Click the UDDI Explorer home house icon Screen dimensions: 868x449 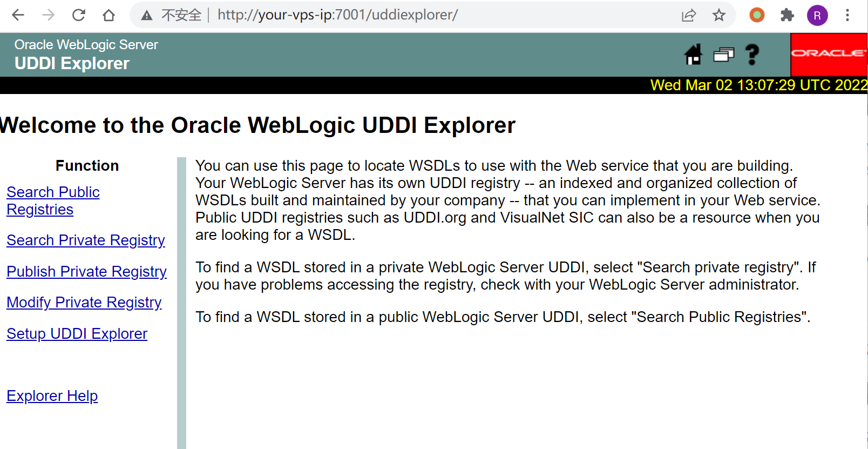(694, 54)
